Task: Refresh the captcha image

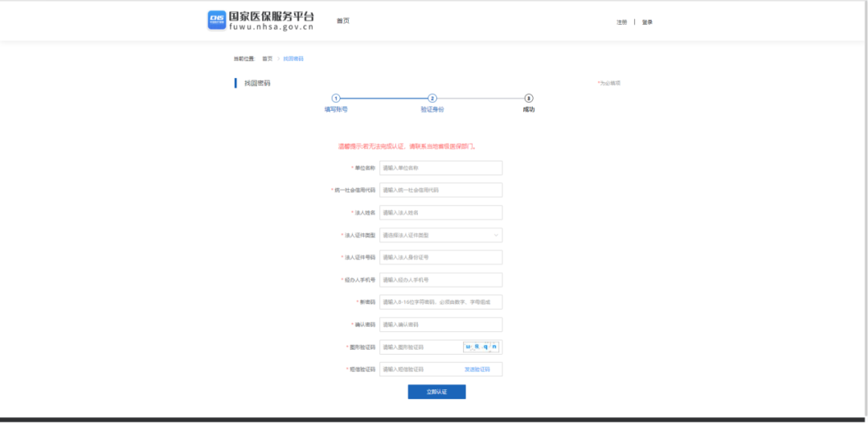Action: (481, 347)
